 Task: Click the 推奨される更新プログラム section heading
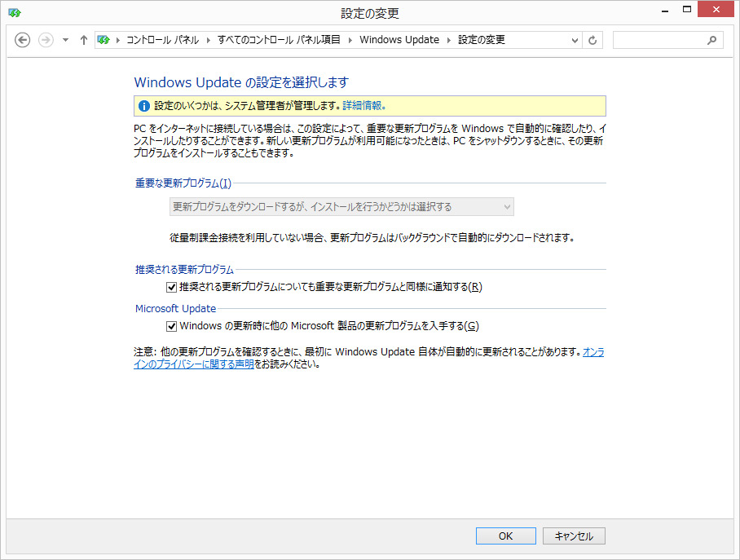click(184, 270)
